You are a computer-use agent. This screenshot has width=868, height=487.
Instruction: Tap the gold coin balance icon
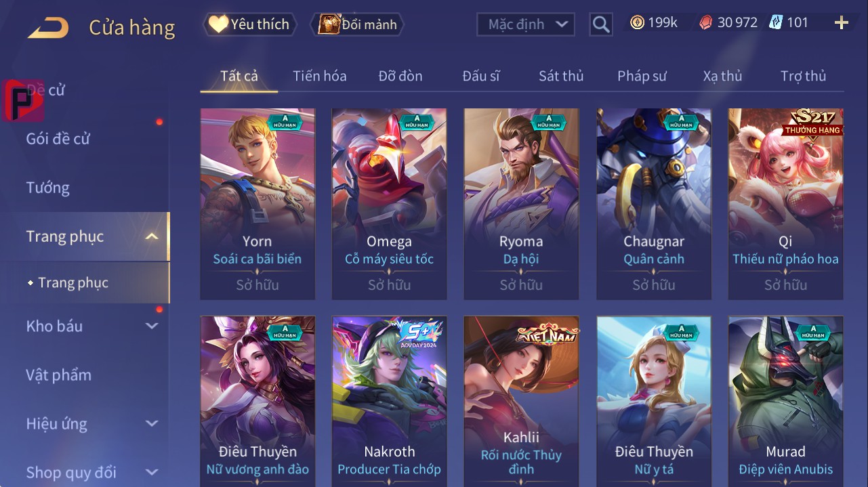(x=637, y=22)
